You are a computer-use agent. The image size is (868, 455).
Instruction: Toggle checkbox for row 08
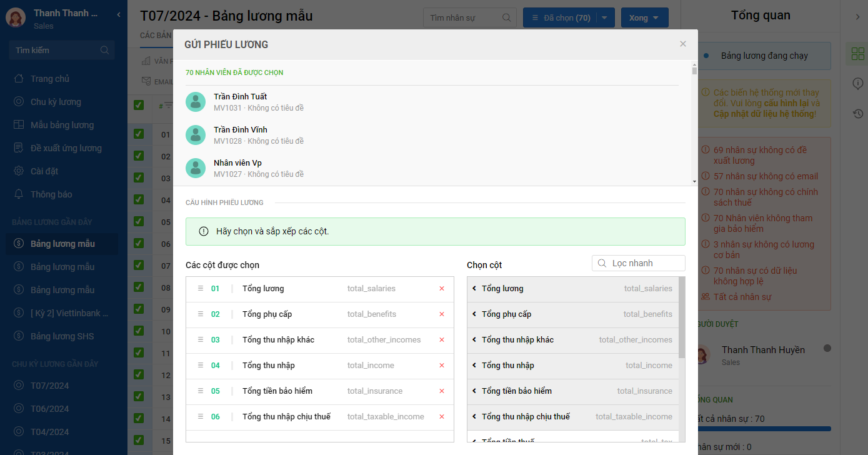click(139, 286)
